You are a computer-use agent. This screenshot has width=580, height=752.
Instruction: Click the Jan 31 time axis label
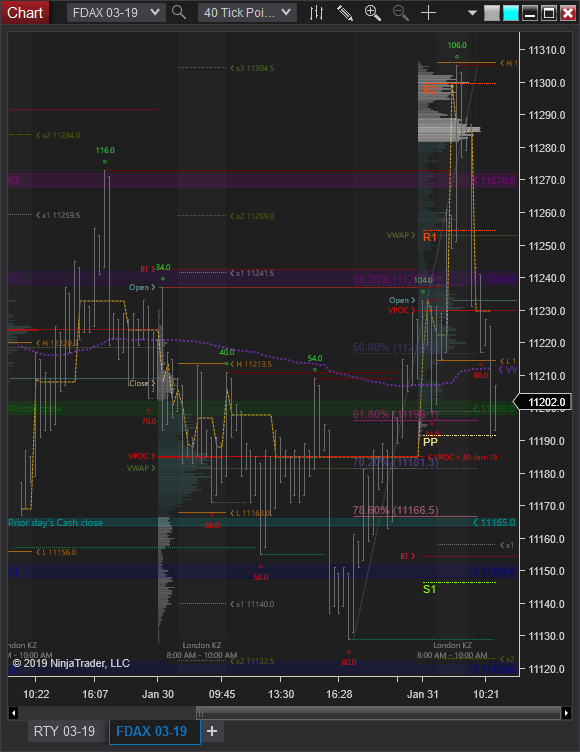tap(422, 694)
